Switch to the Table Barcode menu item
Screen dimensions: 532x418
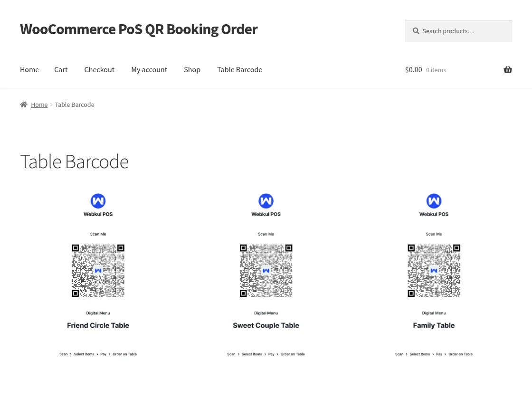(239, 69)
